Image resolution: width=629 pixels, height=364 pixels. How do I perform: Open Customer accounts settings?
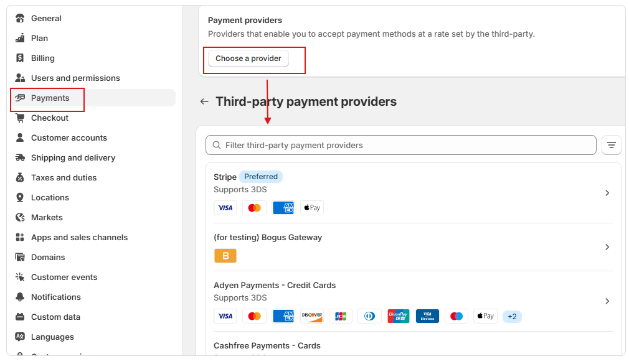point(69,138)
